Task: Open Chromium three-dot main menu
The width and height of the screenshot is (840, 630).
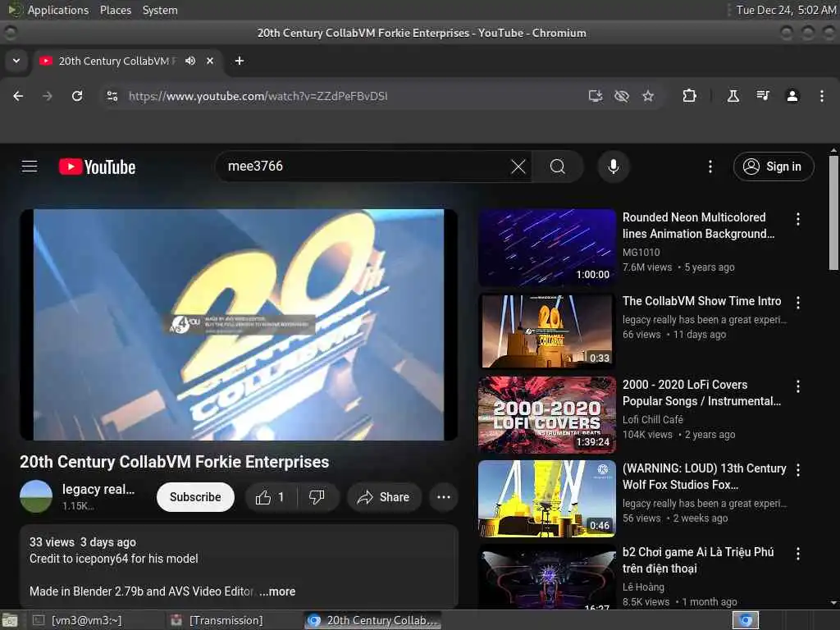Action: (x=822, y=96)
